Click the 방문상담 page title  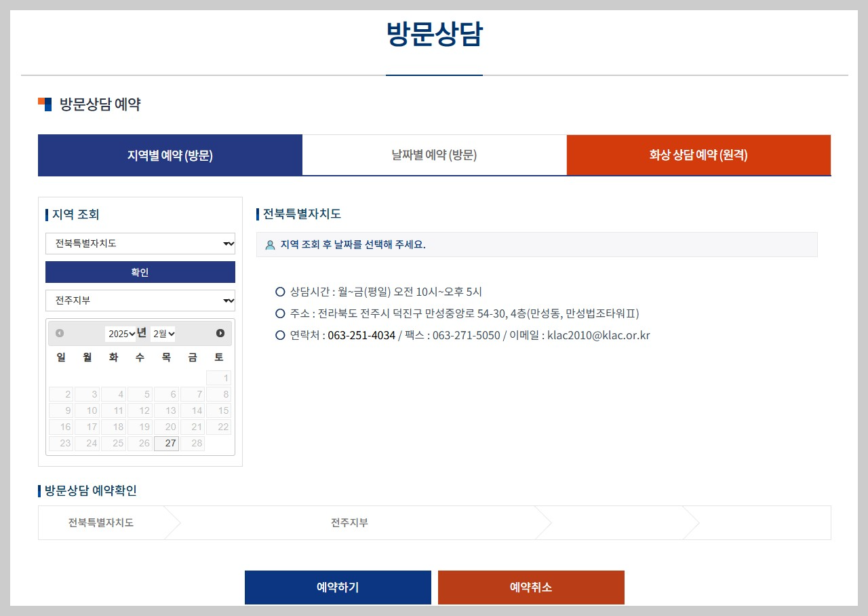pos(434,34)
